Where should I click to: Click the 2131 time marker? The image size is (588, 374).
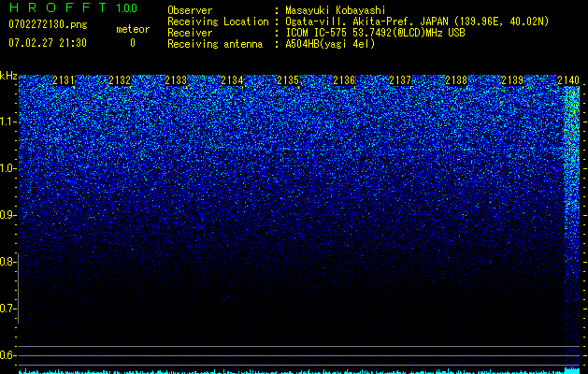64,80
